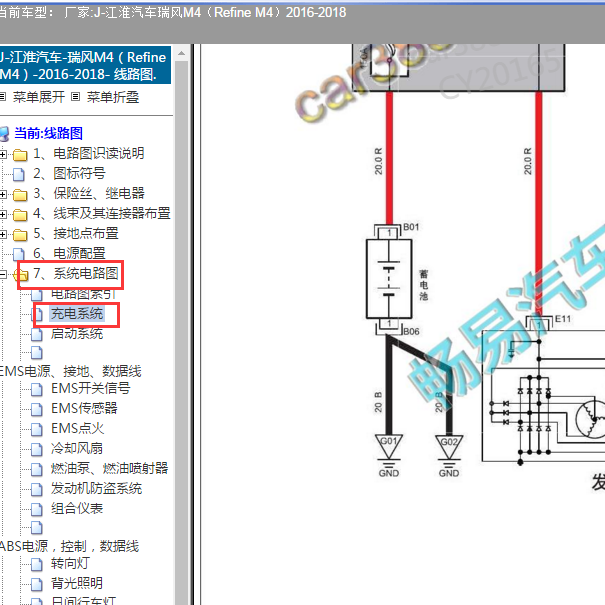Click the page icon beside 冷却风扇

(37, 450)
